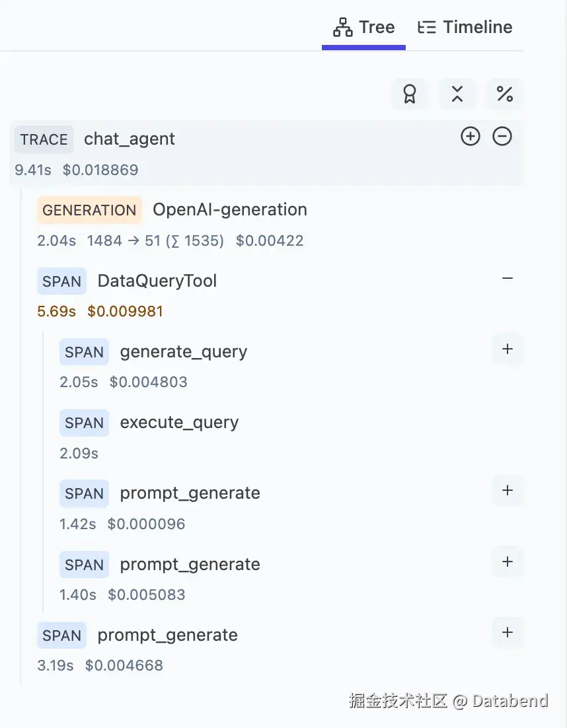Click the Timeline list icon
The height and width of the screenshot is (728, 567).
click(x=427, y=28)
